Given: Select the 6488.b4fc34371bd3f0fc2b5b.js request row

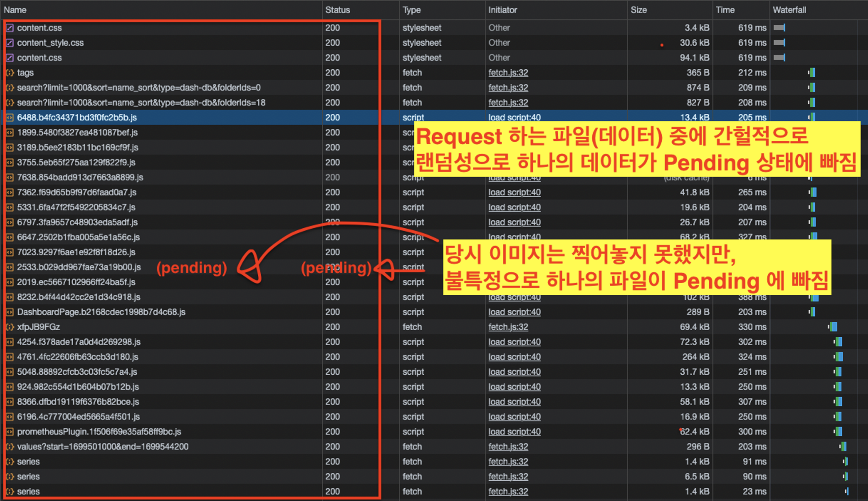Looking at the screenshot, I should [x=77, y=117].
